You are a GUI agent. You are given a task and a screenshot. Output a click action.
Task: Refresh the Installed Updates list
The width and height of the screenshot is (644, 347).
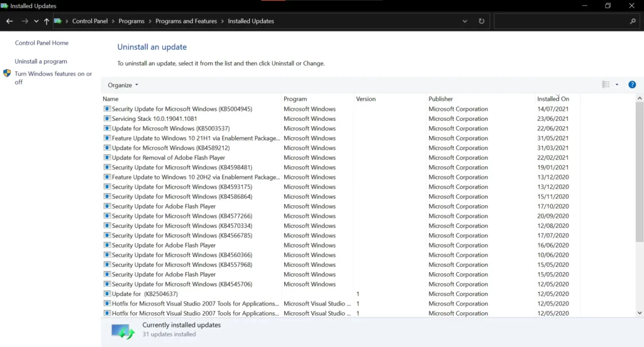click(x=481, y=21)
